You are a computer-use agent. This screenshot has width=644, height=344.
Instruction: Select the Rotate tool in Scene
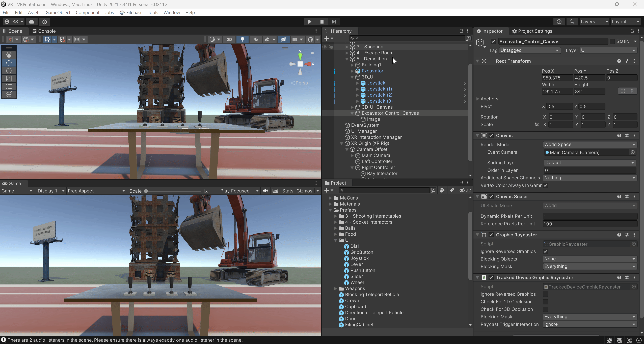9,71
